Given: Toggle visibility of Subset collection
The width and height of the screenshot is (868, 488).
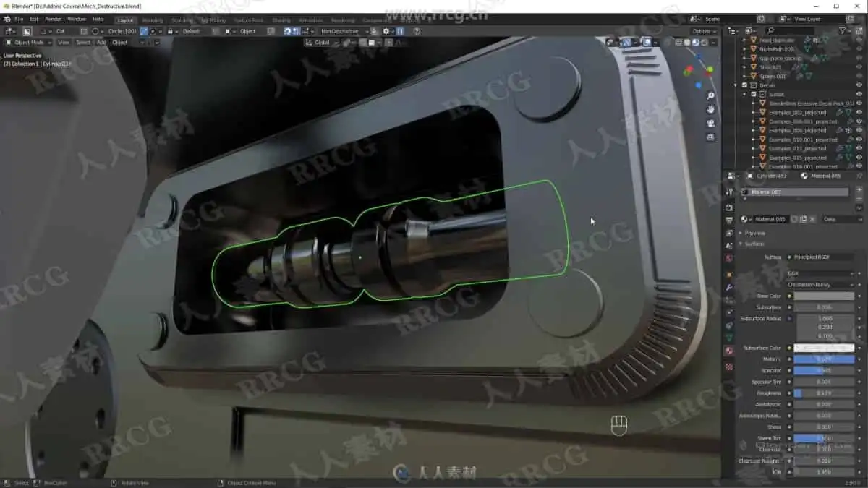Looking at the screenshot, I should tap(859, 94).
